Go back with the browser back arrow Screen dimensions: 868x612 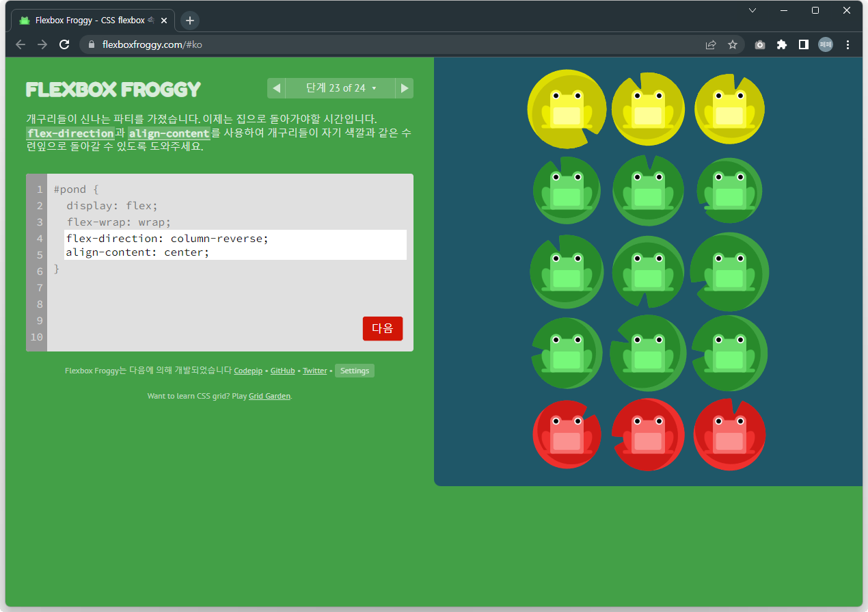(21, 44)
